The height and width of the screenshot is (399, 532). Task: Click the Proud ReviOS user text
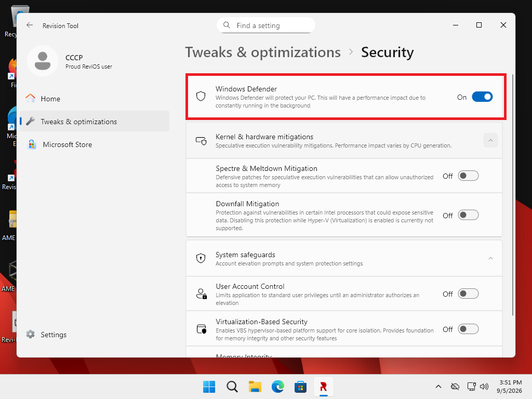pyautogui.click(x=89, y=66)
